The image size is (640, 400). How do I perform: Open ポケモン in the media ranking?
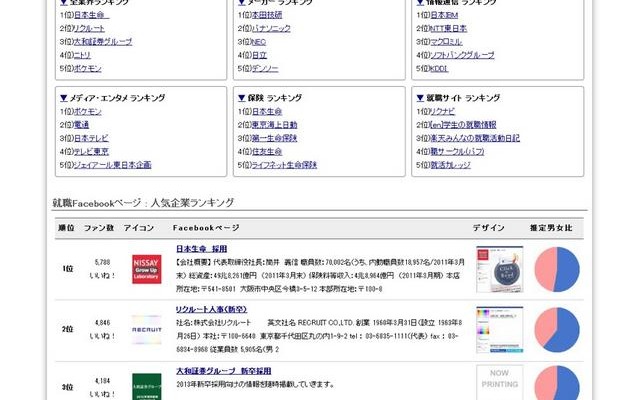pyautogui.click(x=87, y=111)
